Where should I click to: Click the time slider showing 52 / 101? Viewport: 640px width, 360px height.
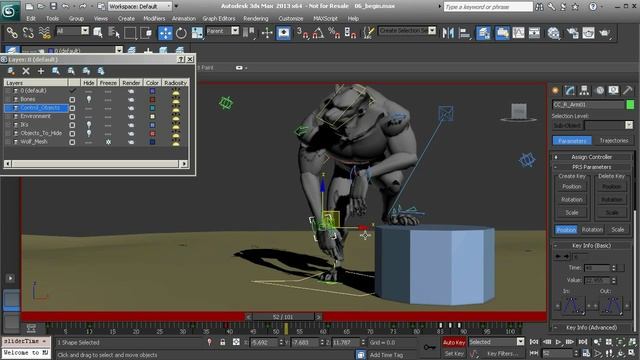[283, 317]
